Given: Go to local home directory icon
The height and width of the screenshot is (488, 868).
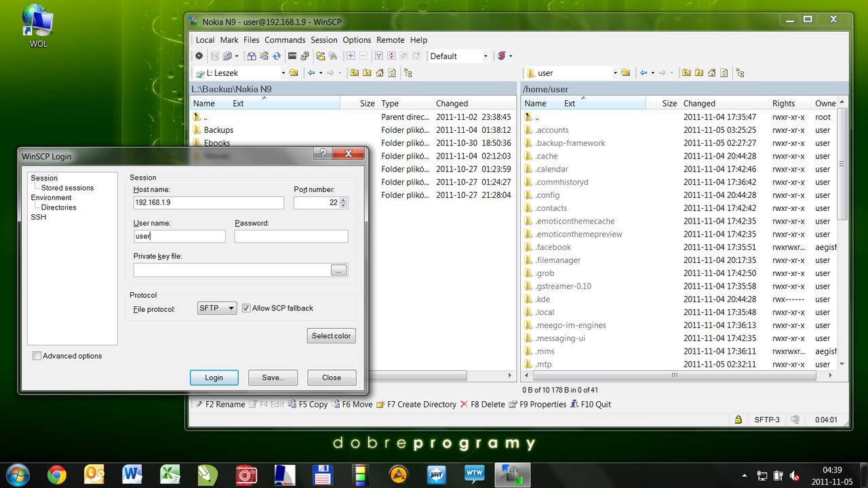Looking at the screenshot, I should pos(379,73).
